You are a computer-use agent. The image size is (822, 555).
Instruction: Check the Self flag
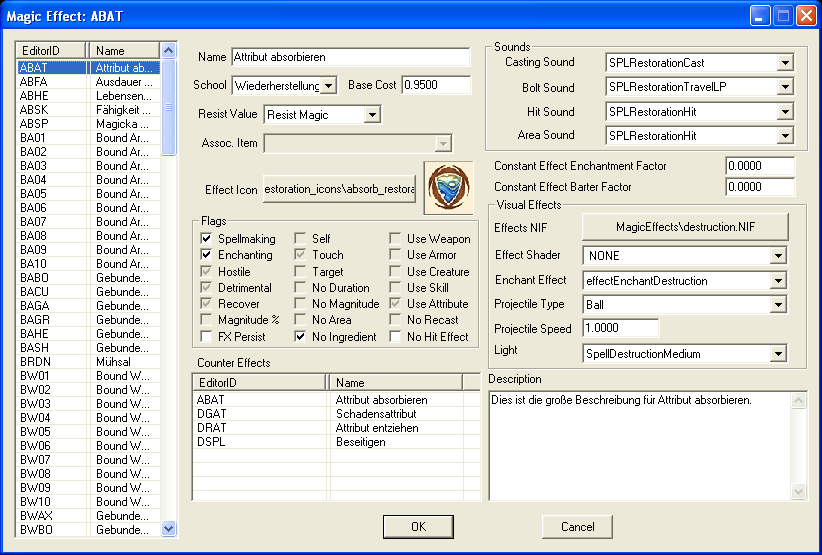click(x=300, y=239)
